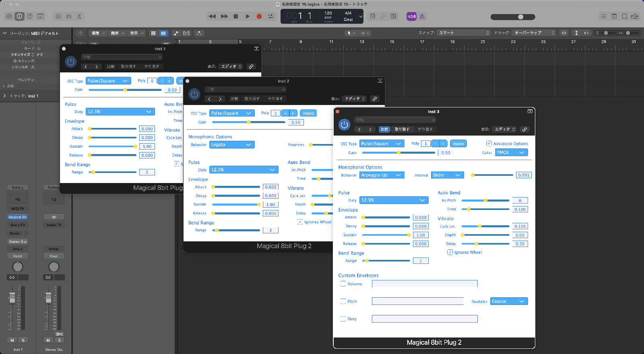644x354 pixels.
Task: Switch to grid view icon in tracks area
Action: (x=153, y=33)
